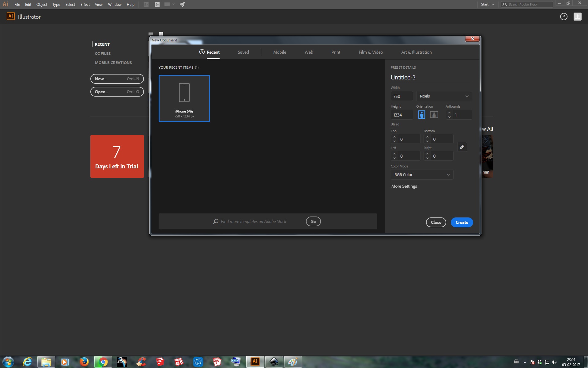Screen dimensions: 588x368
Task: Open SketchUp from the taskbar
Action: 160,362
